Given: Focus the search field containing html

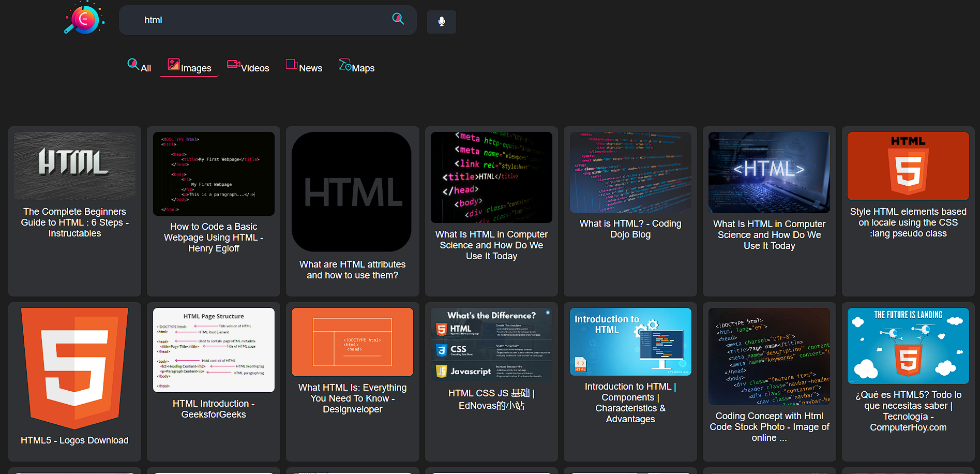Looking at the screenshot, I should (267, 20).
